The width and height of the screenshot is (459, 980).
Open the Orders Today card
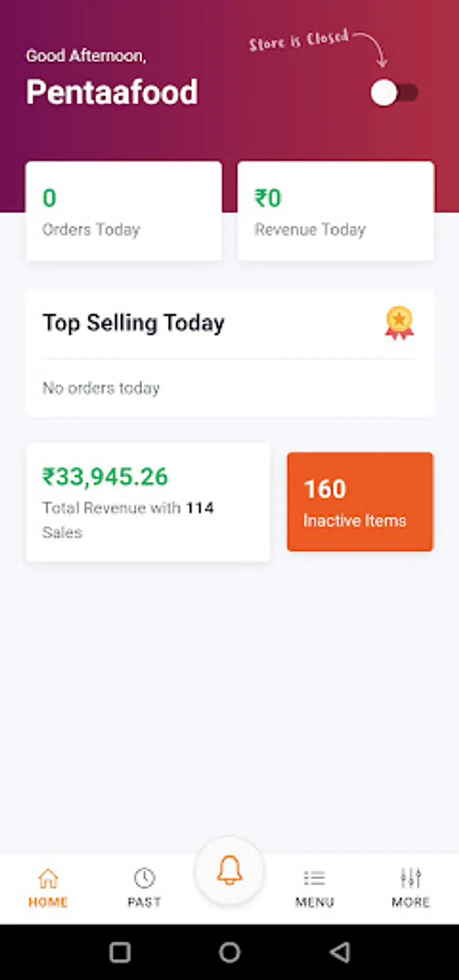[124, 211]
